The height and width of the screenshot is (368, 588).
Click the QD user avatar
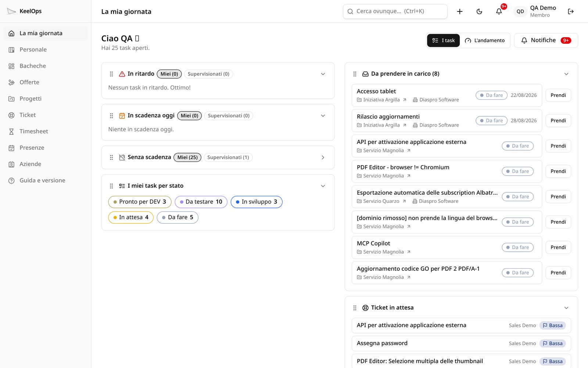point(520,11)
